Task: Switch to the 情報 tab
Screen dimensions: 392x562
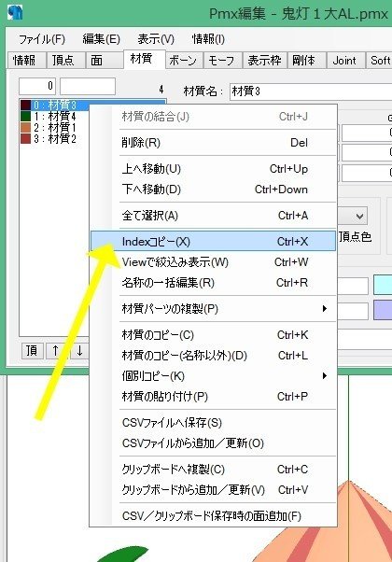Action: pyautogui.click(x=27, y=60)
